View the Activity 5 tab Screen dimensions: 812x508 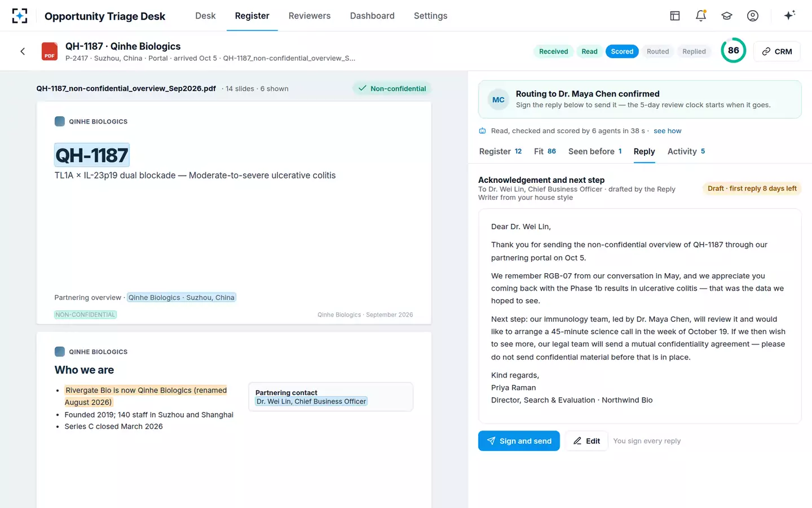pos(686,151)
